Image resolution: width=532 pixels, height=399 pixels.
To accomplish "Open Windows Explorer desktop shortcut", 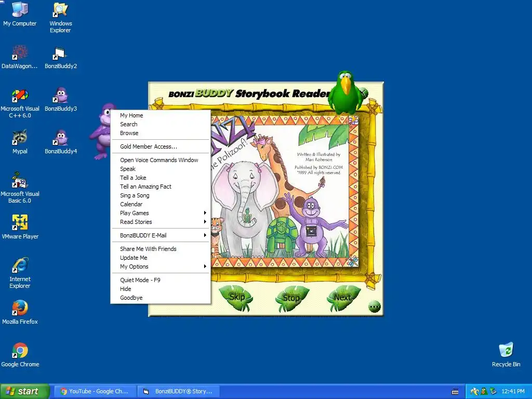I will pos(60,17).
